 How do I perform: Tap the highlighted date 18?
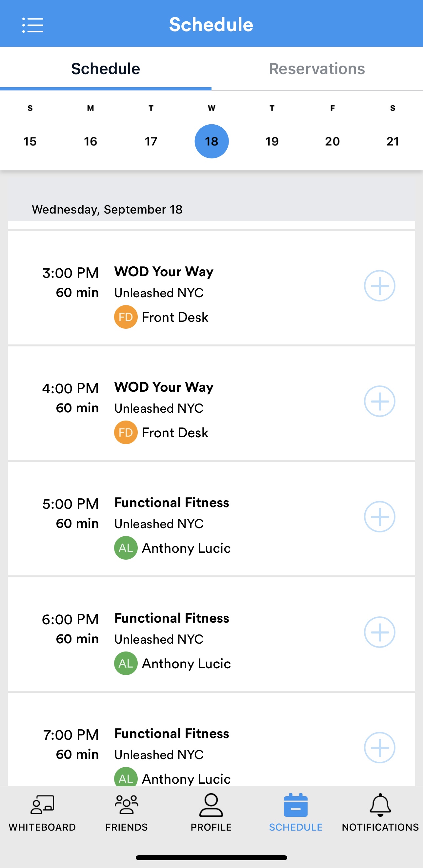211,141
